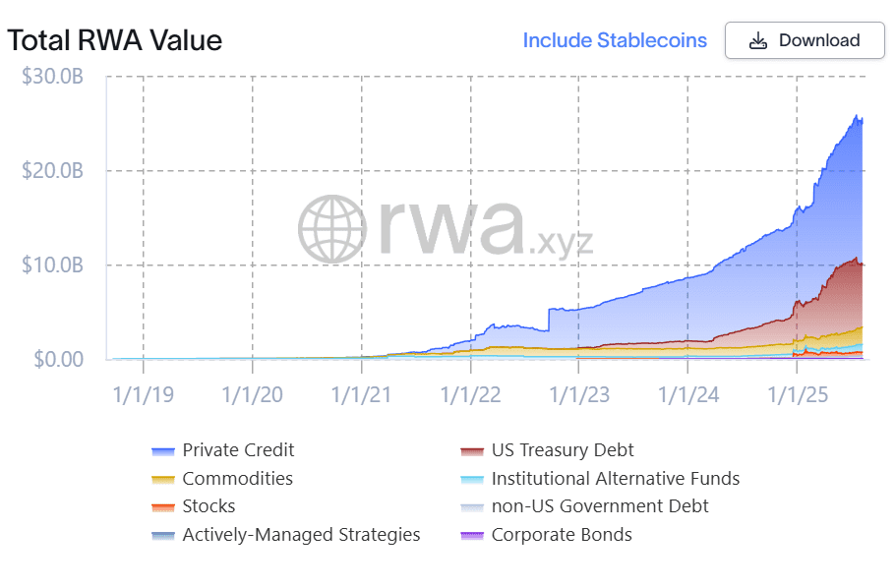Toggle Actively-Managed Strategies legend entry
The image size is (895, 588).
pos(301,535)
